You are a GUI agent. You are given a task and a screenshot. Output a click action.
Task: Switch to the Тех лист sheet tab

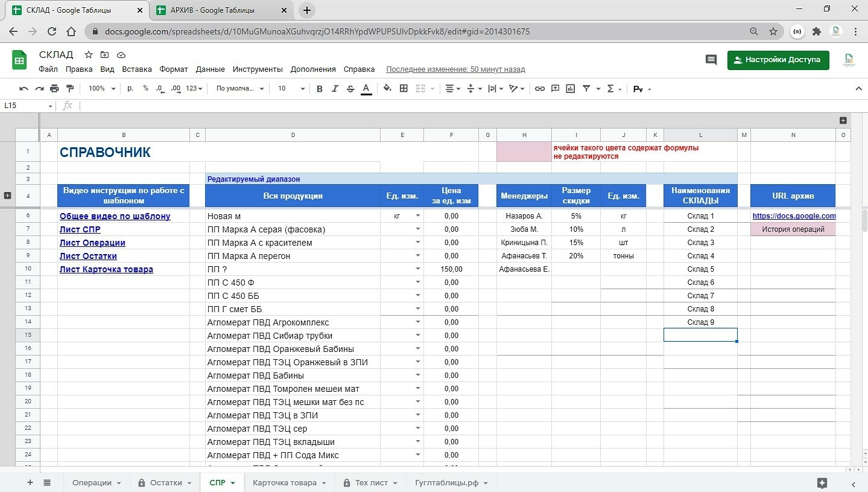click(370, 483)
